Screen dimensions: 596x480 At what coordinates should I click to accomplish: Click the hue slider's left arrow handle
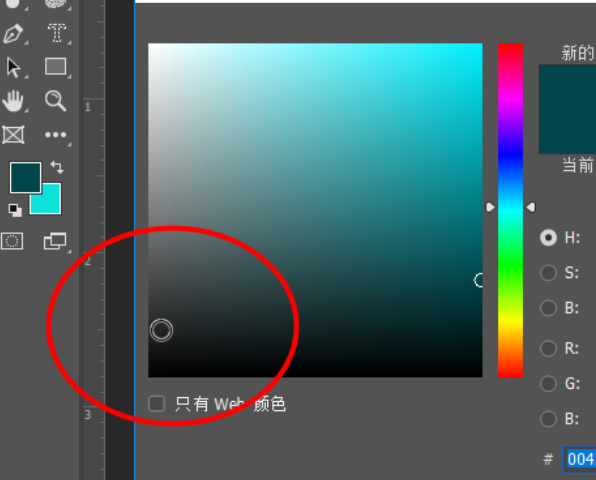[x=490, y=207]
